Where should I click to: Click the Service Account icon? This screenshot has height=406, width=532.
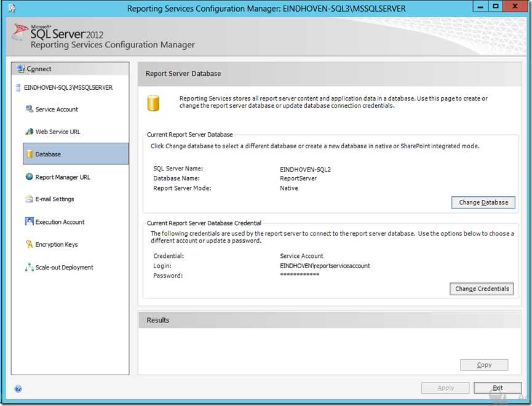(x=29, y=109)
